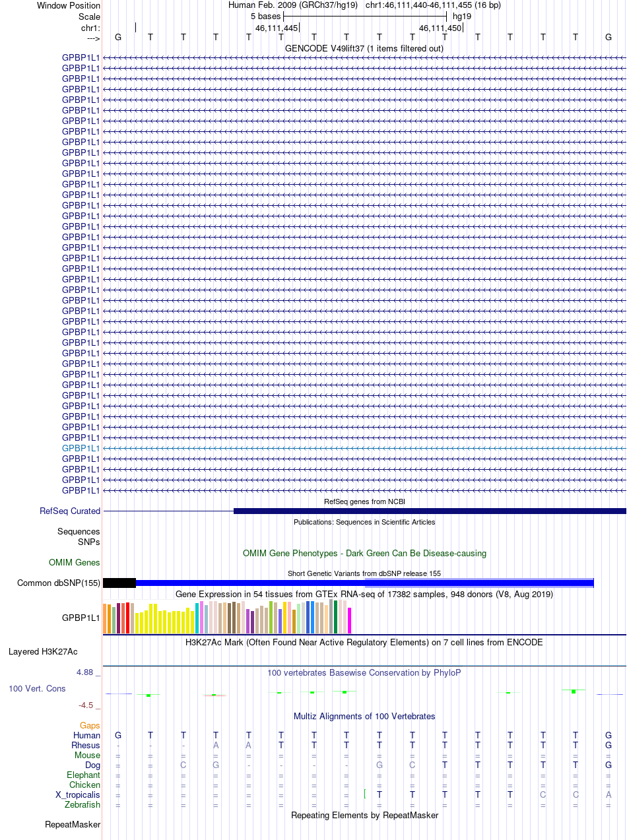Open 'Multiz Alignments of 100 Vertebrates' title
This screenshot has width=627, height=840.
point(364,716)
